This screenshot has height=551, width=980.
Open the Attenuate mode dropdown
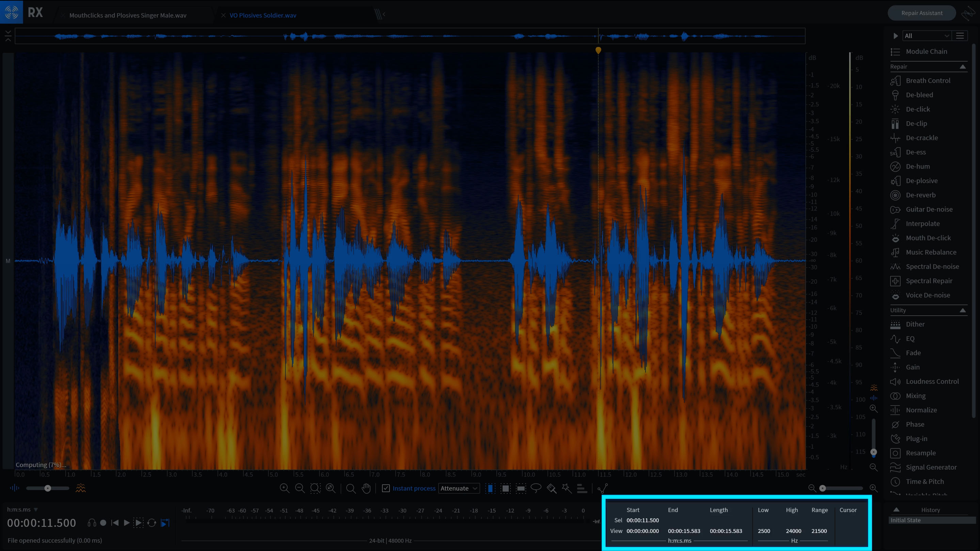tap(459, 488)
